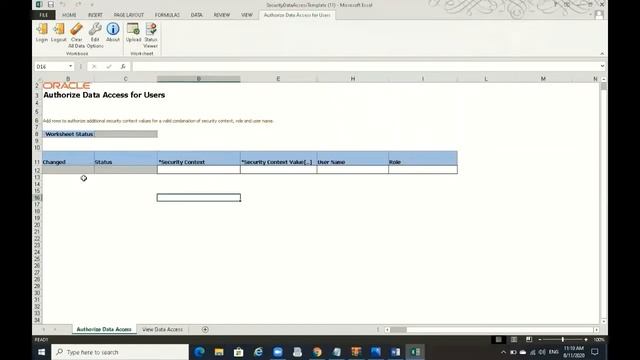
Task: Open Microsoft Edge from the taskbar
Action: click(199, 352)
